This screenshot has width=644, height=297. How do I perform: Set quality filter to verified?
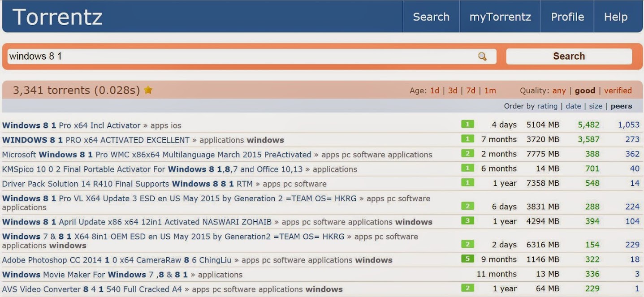point(618,90)
